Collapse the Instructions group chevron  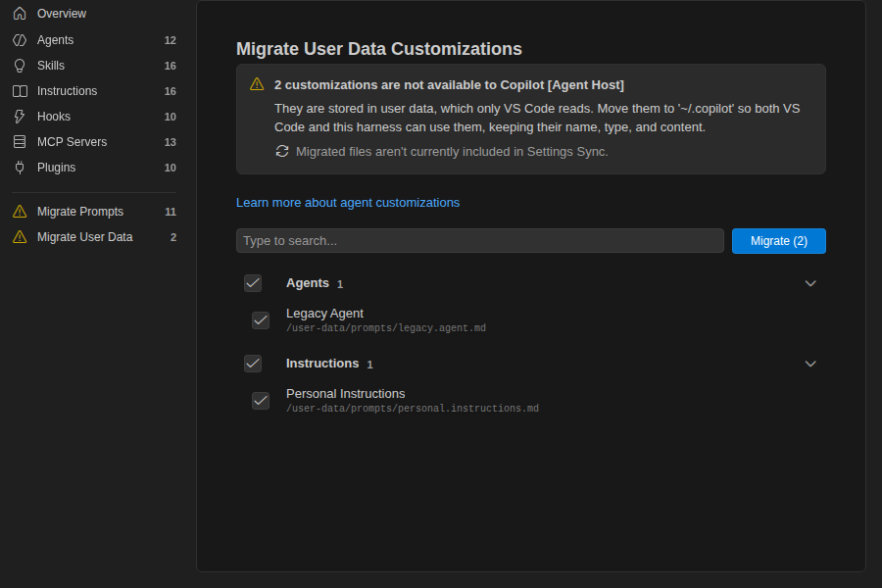click(810, 364)
